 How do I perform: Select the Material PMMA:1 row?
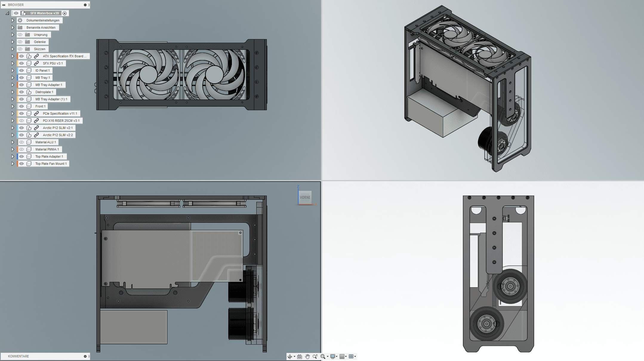[x=40, y=149]
